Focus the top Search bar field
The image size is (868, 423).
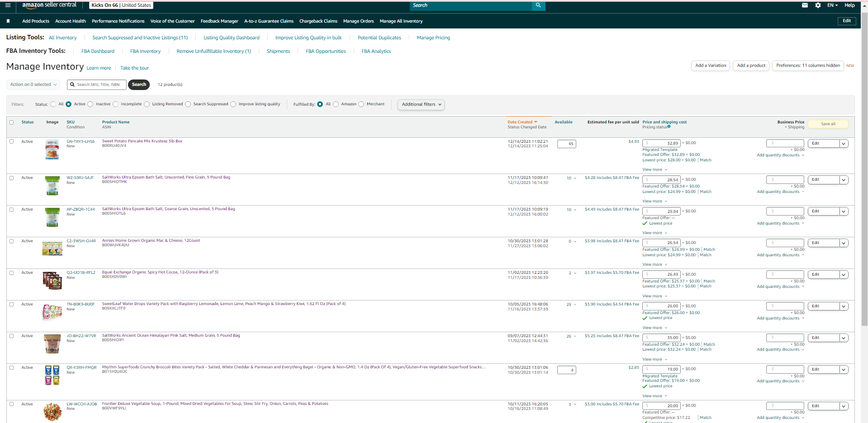471,5
